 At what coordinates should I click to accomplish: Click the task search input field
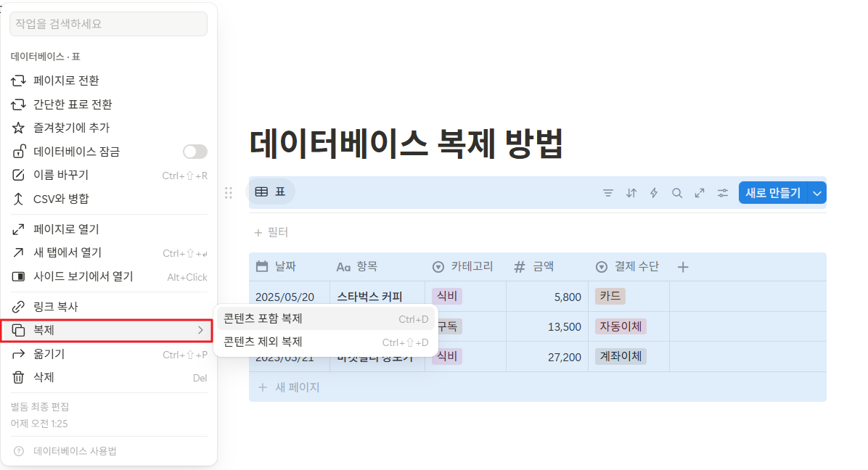point(108,24)
